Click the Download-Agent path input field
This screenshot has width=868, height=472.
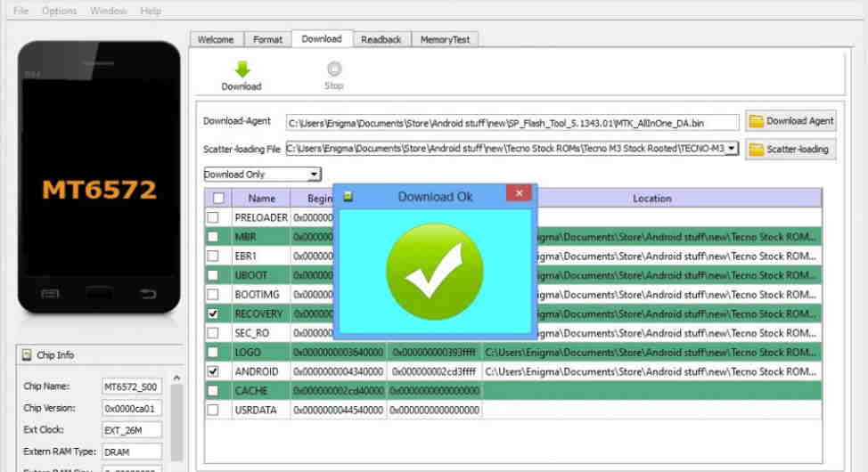coord(512,123)
